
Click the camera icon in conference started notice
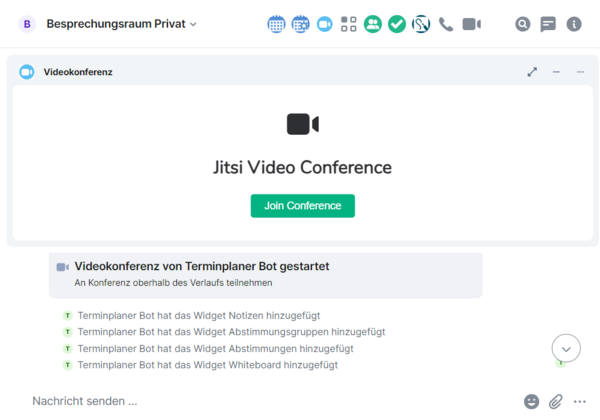63,267
